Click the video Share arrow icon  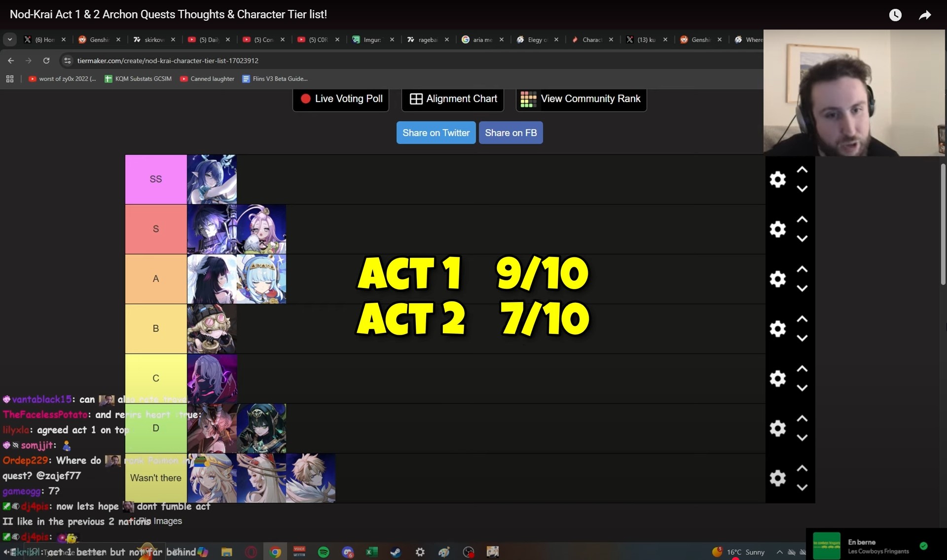(925, 15)
